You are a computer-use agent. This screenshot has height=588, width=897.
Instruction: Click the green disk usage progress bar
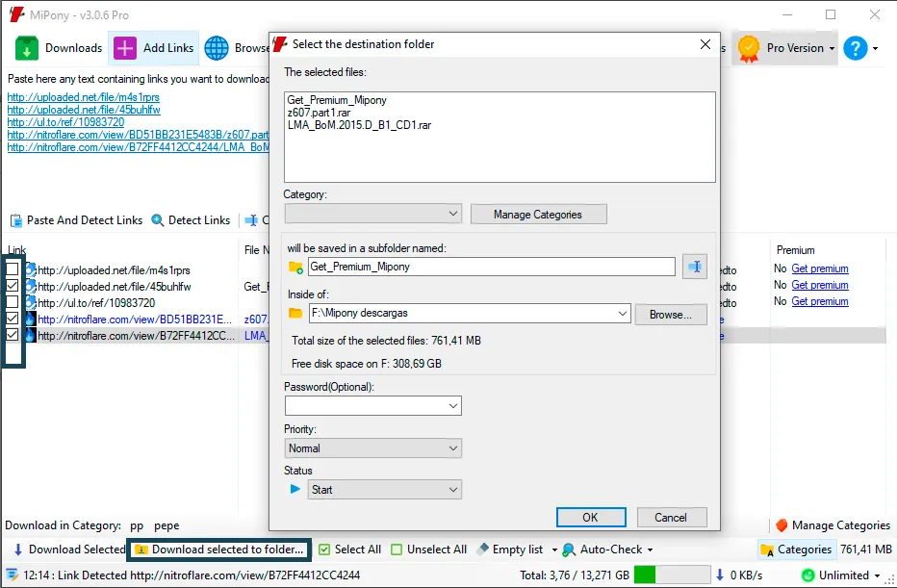(x=672, y=575)
